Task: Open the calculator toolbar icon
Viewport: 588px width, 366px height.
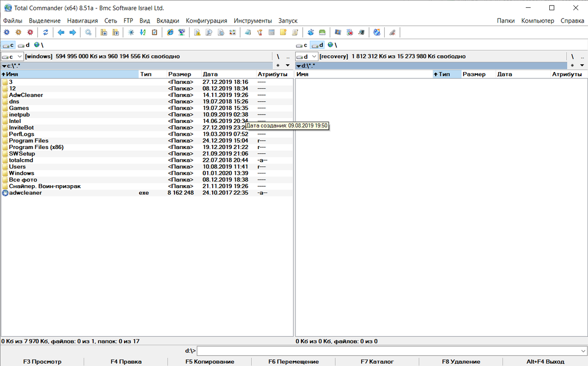Action: point(271,32)
